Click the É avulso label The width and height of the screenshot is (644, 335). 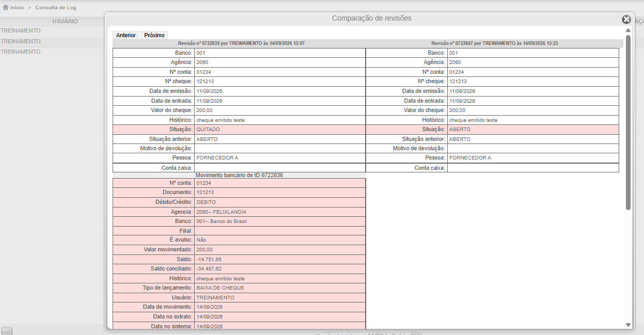180,240
